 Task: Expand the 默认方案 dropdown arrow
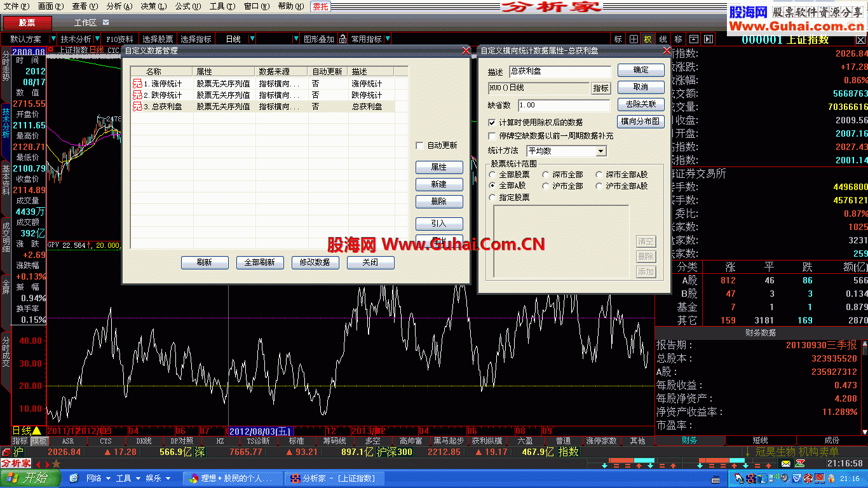coord(53,39)
